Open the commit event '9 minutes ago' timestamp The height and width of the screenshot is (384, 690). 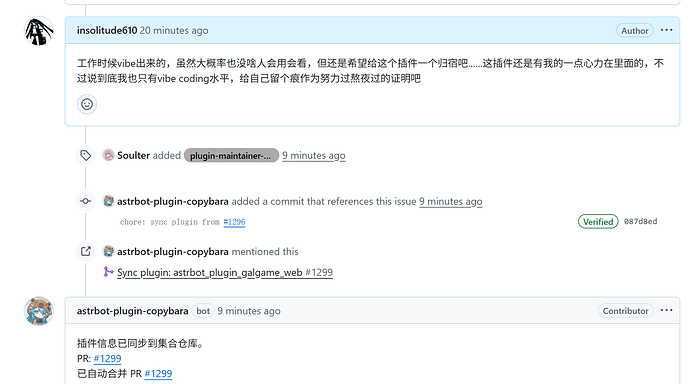(451, 201)
